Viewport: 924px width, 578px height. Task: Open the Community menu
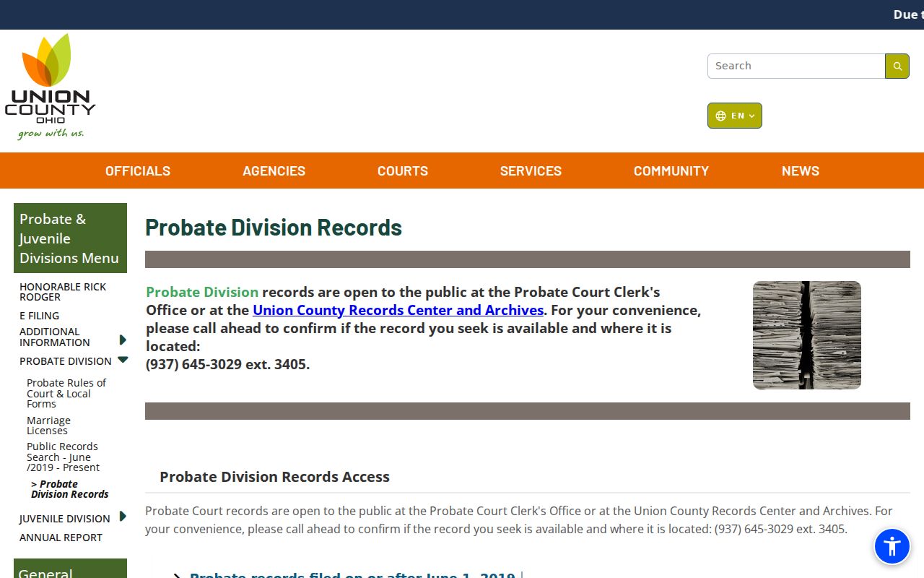pos(671,171)
